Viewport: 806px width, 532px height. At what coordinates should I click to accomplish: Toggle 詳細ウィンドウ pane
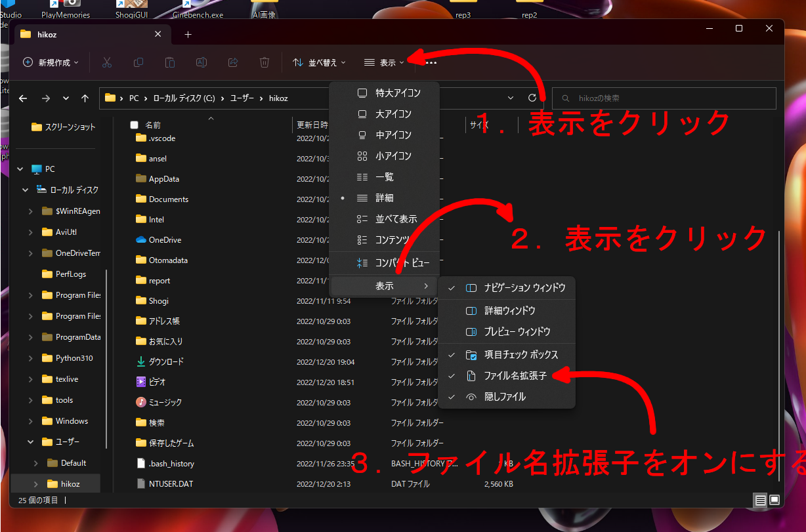507,310
